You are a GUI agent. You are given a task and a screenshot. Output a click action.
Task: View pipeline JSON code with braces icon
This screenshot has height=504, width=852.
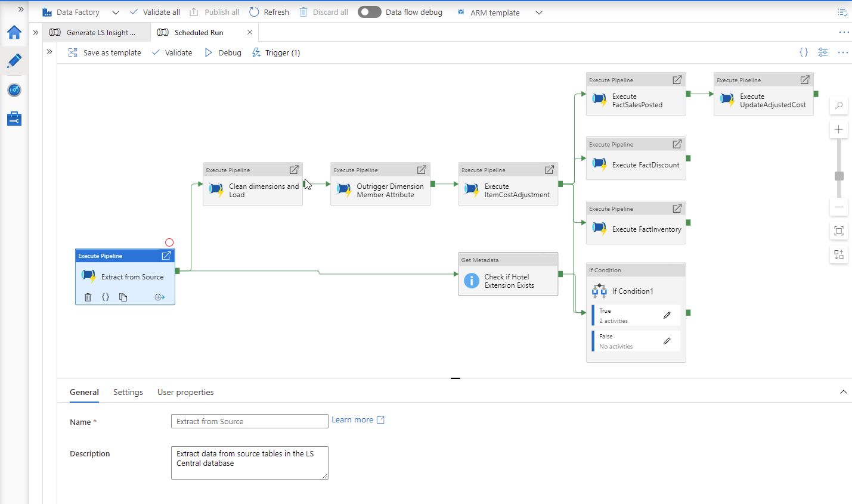tap(804, 52)
